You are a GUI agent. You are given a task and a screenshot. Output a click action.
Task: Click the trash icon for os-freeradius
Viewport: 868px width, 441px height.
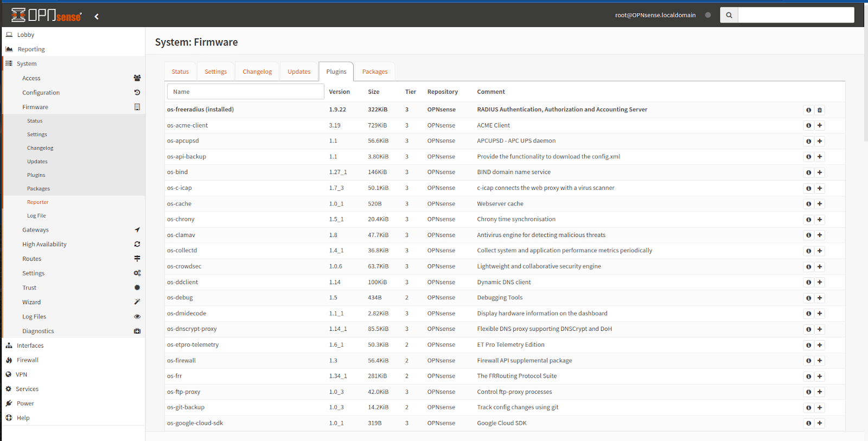(x=820, y=110)
